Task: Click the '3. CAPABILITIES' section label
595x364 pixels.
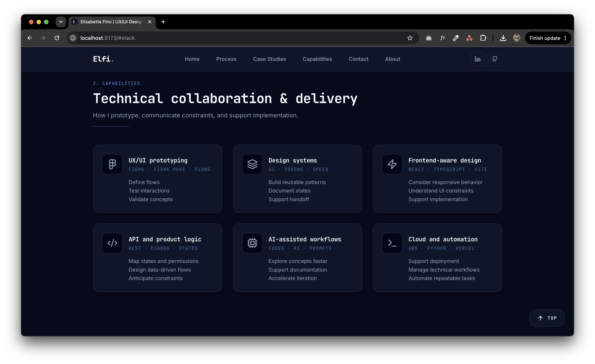Action: tap(116, 83)
